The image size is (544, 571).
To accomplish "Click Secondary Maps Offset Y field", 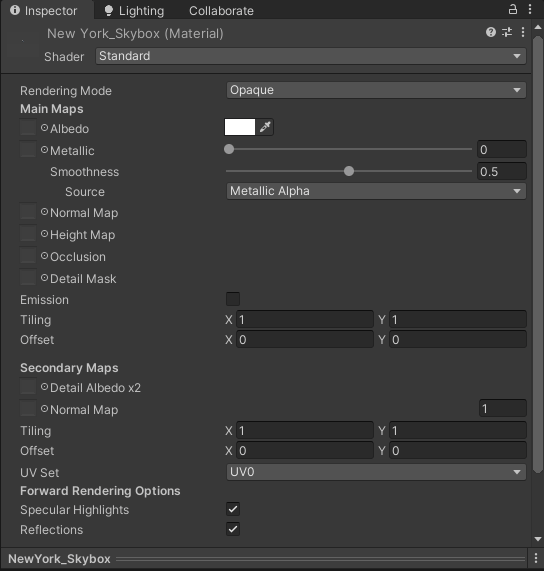I will point(458,450).
